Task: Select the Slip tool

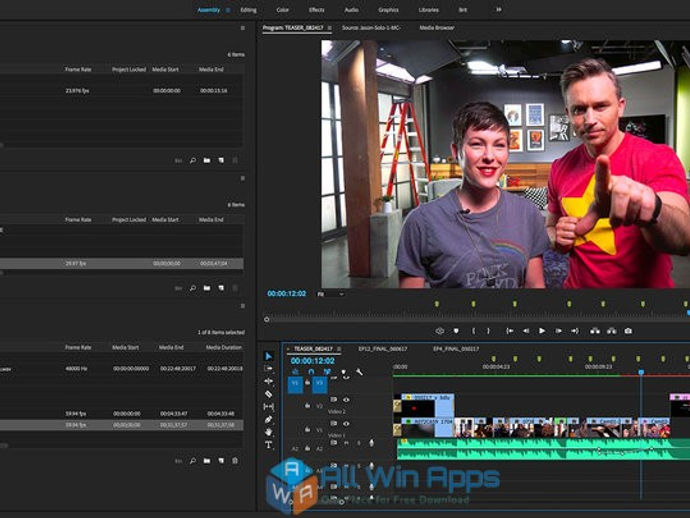Action: [268, 407]
